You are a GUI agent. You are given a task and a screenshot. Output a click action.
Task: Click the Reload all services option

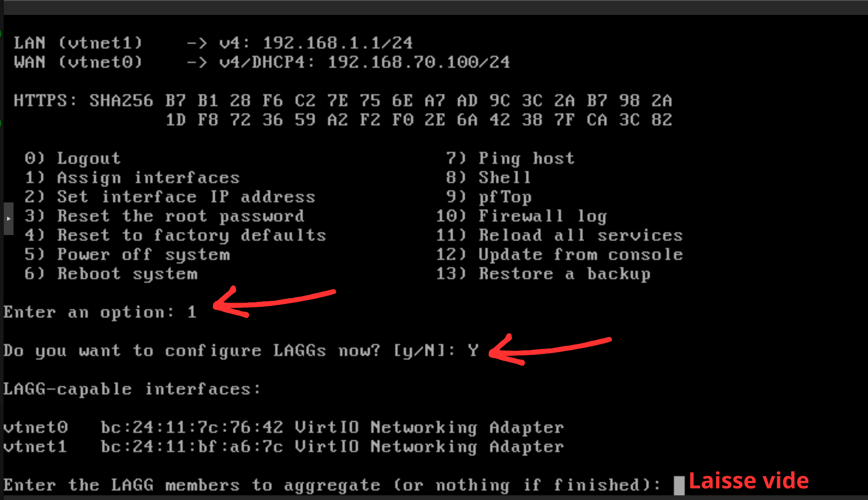pyautogui.click(x=559, y=235)
